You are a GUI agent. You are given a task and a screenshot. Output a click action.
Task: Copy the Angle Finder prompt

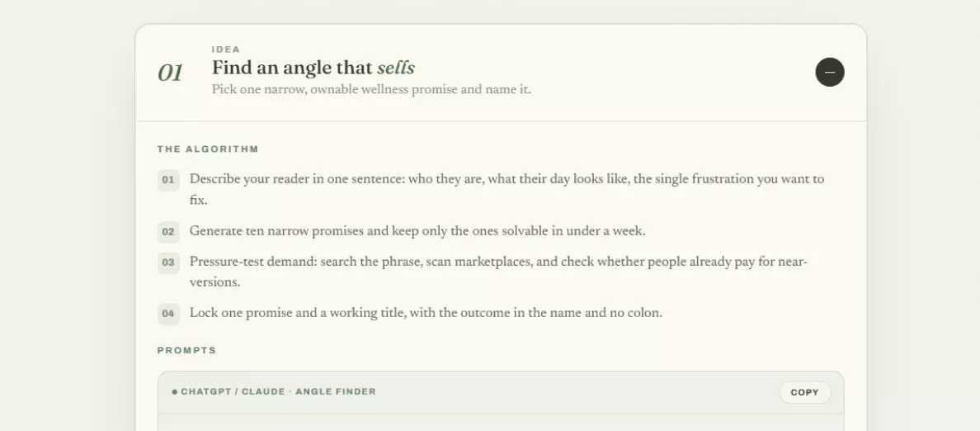click(x=804, y=392)
